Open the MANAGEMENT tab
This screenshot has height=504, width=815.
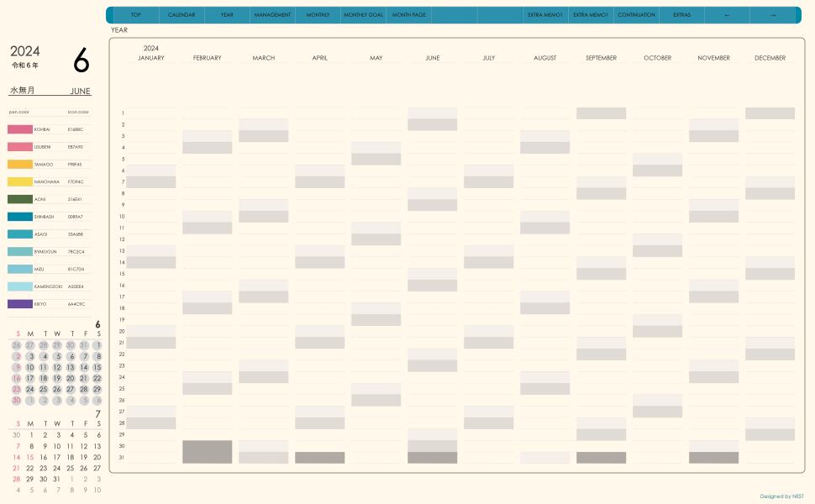pos(272,15)
